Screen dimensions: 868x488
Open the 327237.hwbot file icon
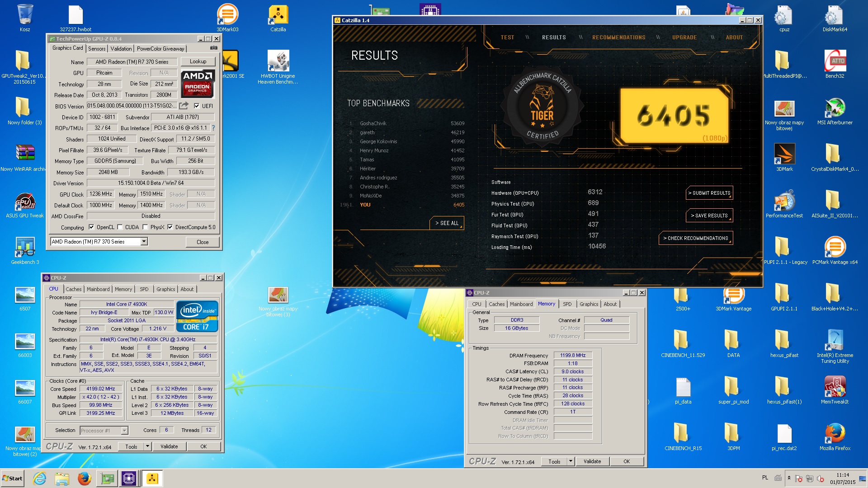tap(75, 18)
